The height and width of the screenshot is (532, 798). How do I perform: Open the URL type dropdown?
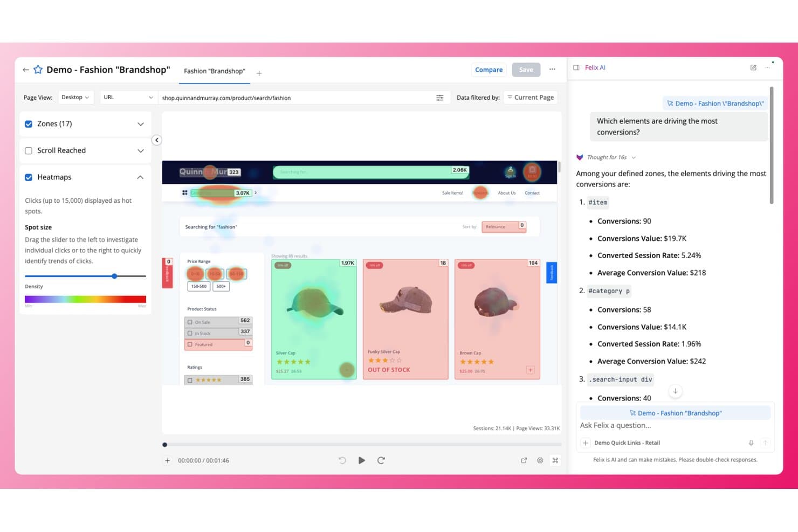tap(128, 98)
